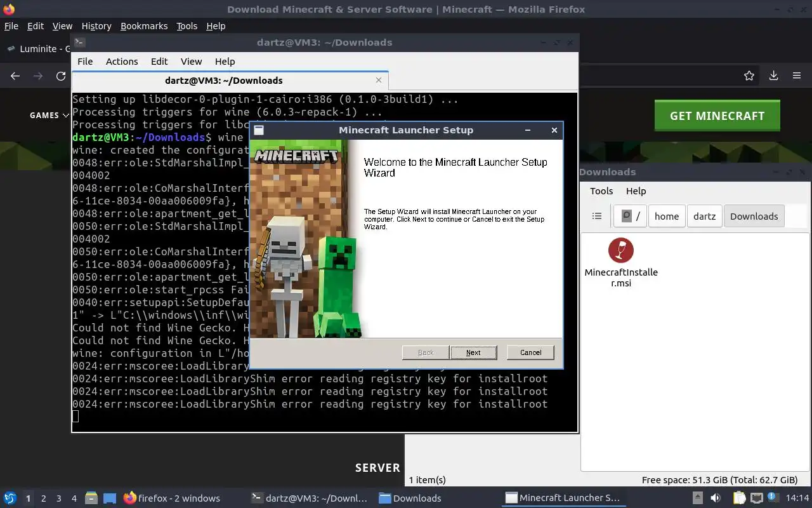Select Downloads segment in path bar
This screenshot has height=508, width=812.
tap(754, 216)
